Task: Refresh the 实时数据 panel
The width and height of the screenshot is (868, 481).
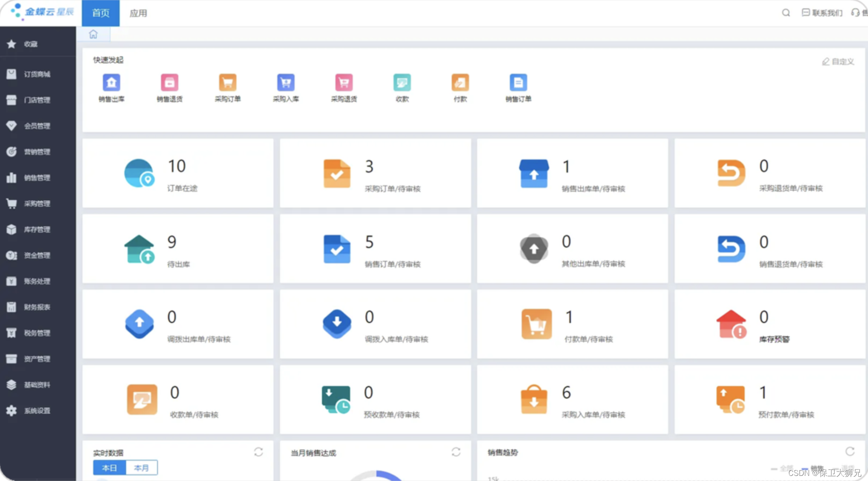Action: tap(258, 452)
